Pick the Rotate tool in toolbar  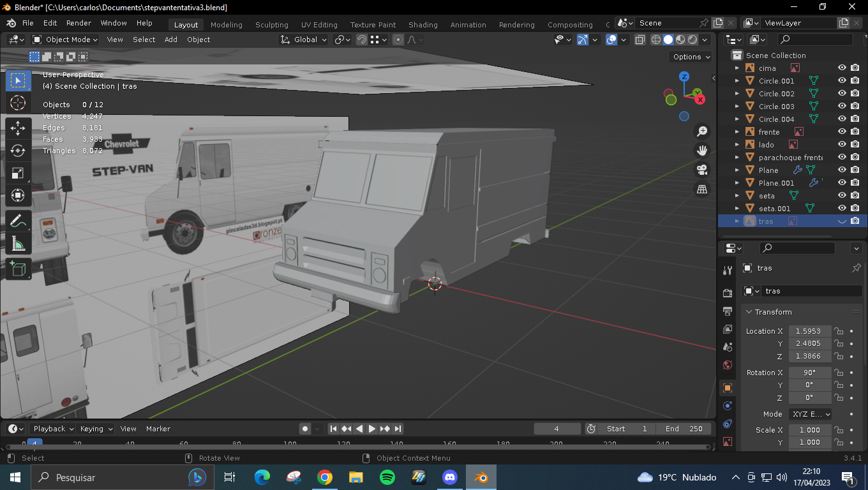click(18, 151)
